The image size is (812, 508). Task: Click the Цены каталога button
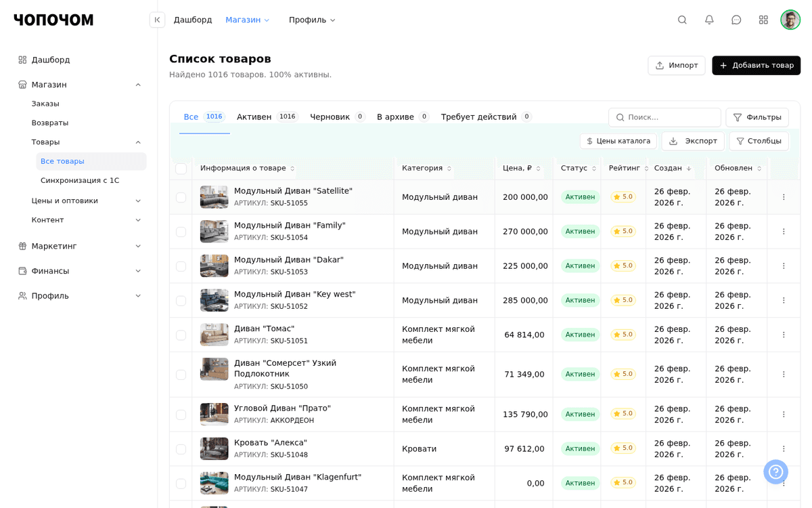click(618, 141)
